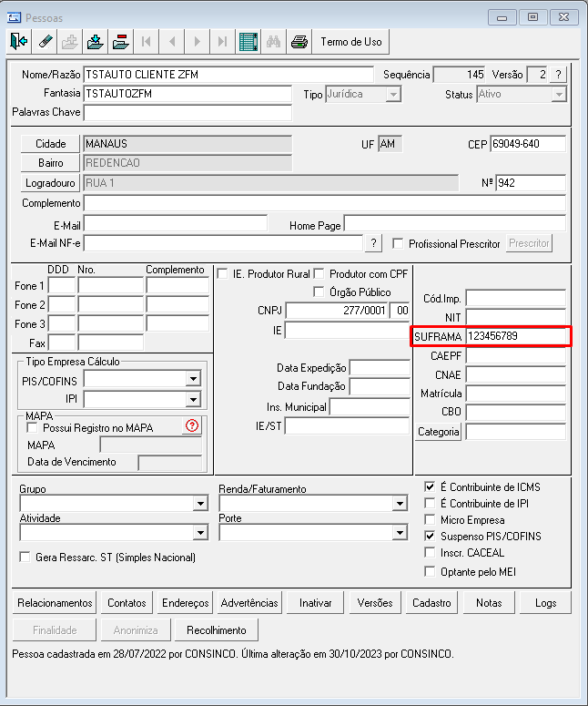The height and width of the screenshot is (706, 588).
Task: Open the Status dropdown showing Ativo
Action: pyautogui.click(x=558, y=95)
